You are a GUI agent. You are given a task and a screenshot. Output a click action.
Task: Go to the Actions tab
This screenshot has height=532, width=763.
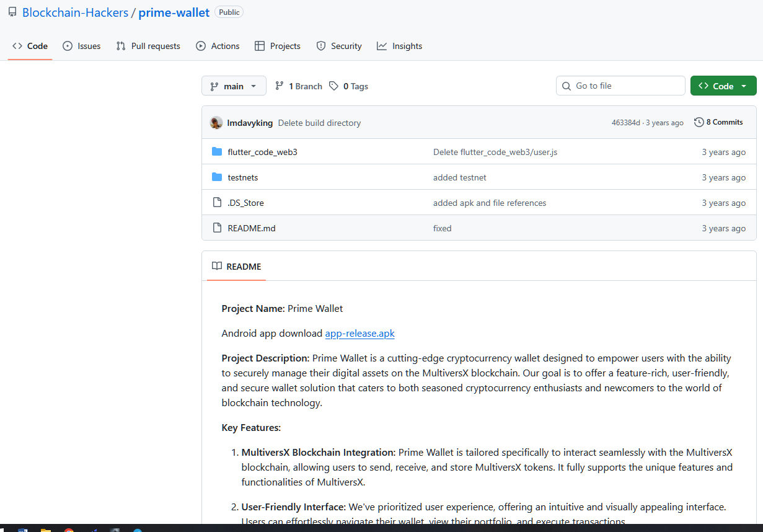(218, 46)
